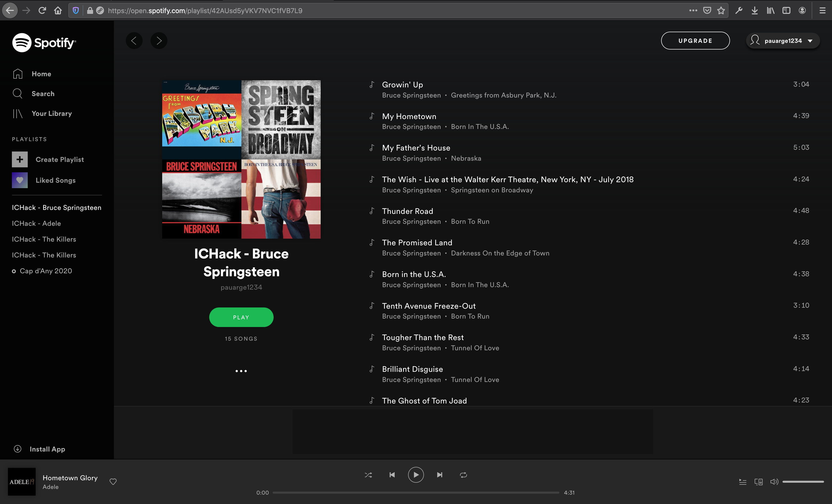
Task: Toggle repeat mode on
Action: (x=463, y=475)
